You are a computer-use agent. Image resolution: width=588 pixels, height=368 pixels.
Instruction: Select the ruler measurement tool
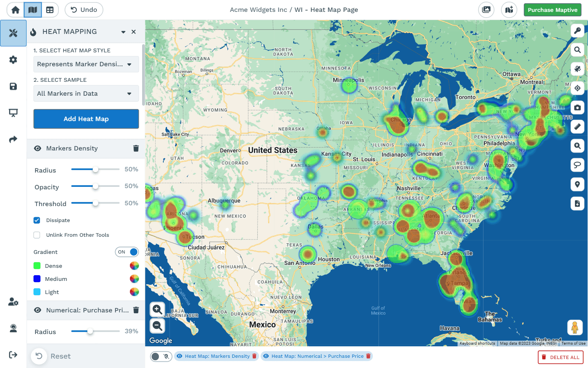click(577, 127)
